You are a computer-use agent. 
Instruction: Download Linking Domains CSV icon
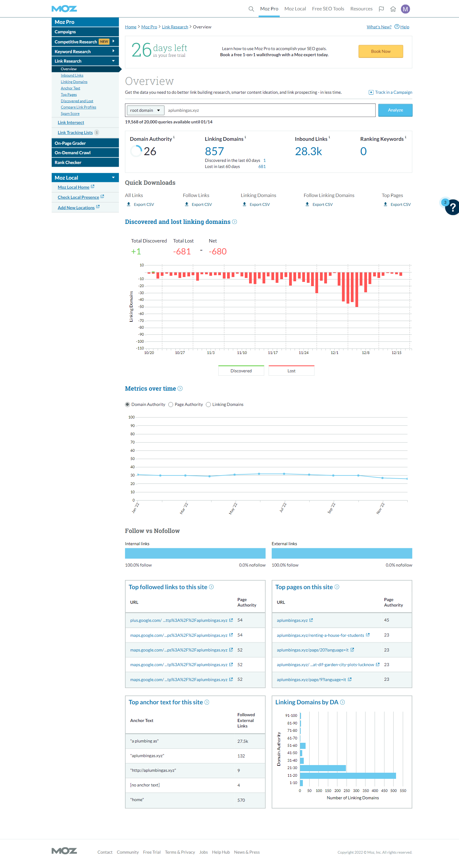pyautogui.click(x=244, y=204)
